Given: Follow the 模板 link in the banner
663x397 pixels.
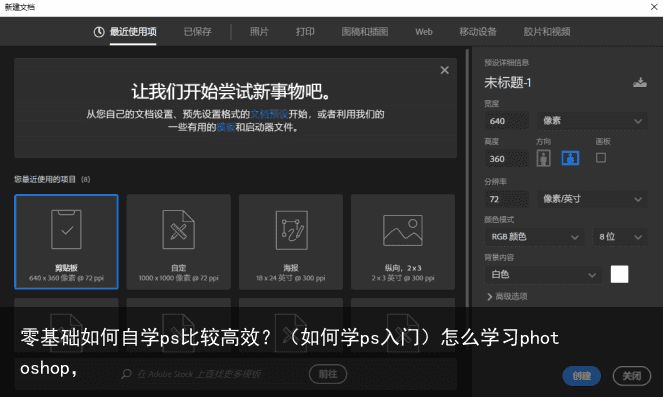Looking at the screenshot, I should [226, 127].
